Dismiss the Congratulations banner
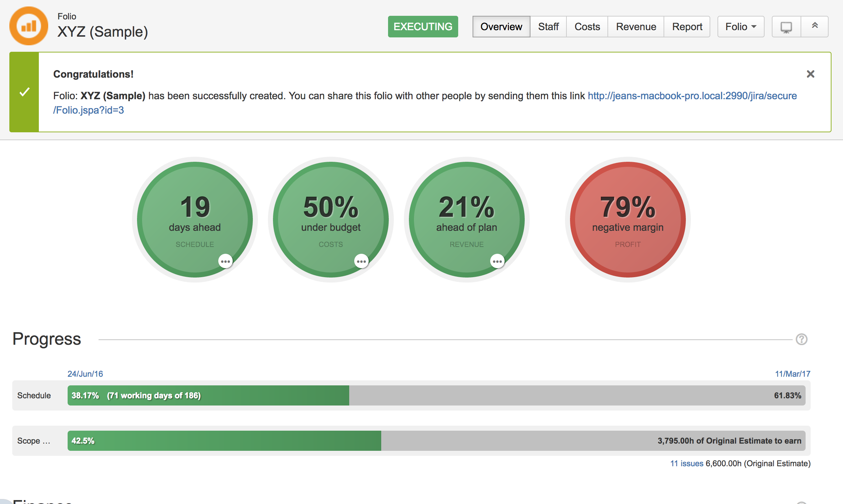This screenshot has width=843, height=504. click(810, 74)
